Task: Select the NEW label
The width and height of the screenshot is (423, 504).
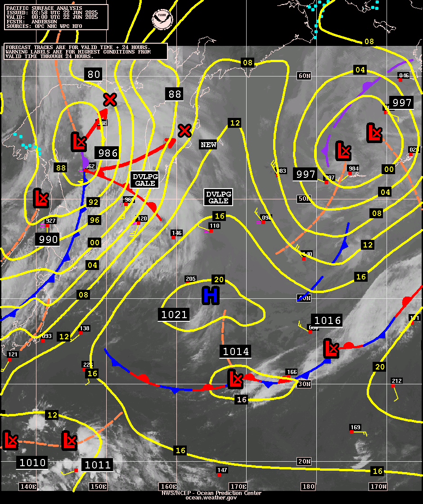Action: click(209, 144)
